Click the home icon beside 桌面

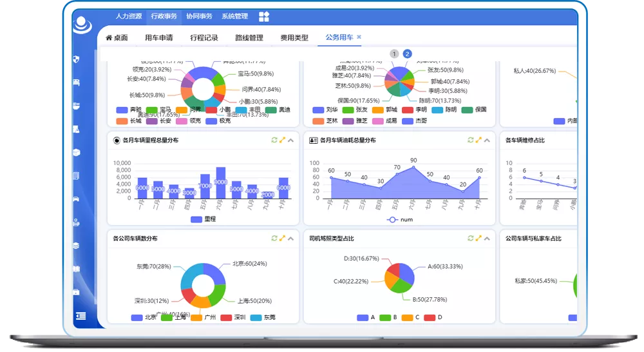(x=109, y=38)
